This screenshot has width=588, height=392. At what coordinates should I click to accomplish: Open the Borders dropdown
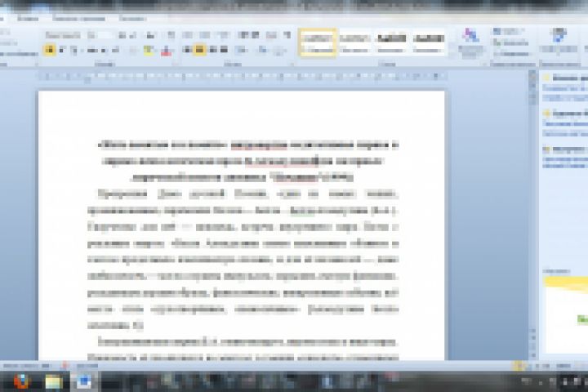(279, 50)
